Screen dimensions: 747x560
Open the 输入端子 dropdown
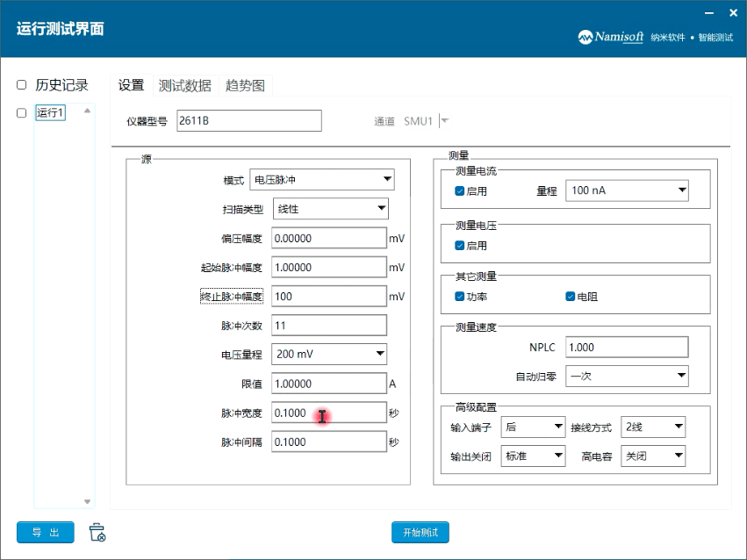click(533, 427)
